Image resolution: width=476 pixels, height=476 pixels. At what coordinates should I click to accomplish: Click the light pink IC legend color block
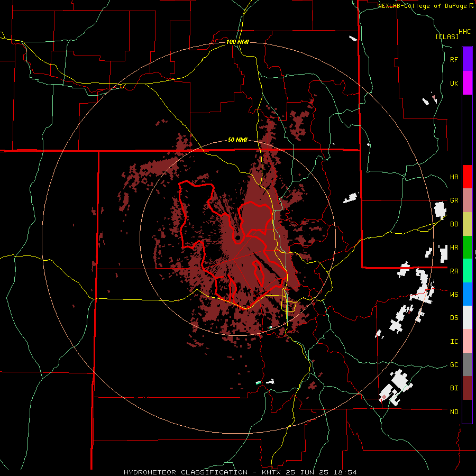467,341
